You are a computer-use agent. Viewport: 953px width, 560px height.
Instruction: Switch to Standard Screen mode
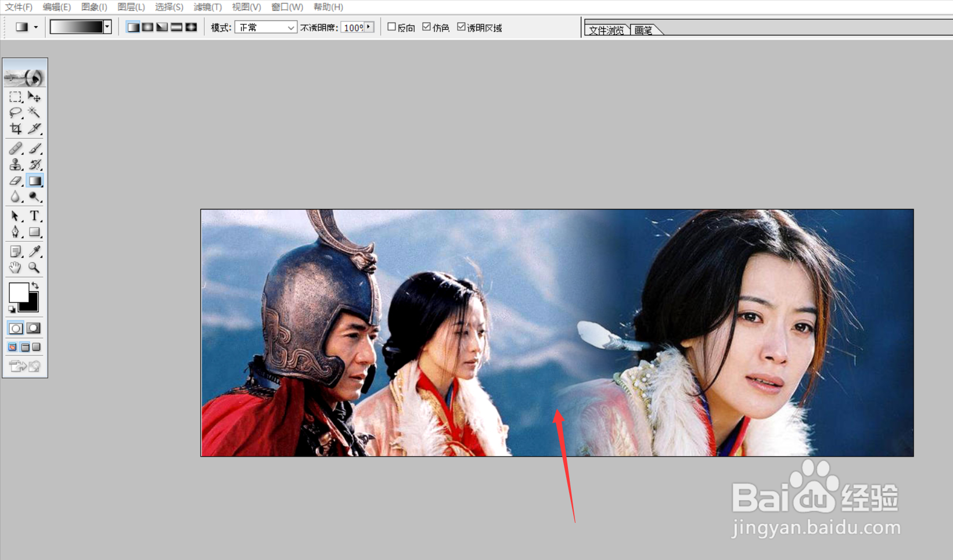coord(12,347)
